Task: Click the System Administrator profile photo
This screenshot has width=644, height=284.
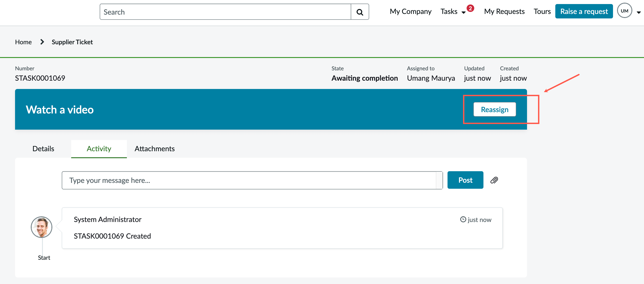Action: click(42, 227)
